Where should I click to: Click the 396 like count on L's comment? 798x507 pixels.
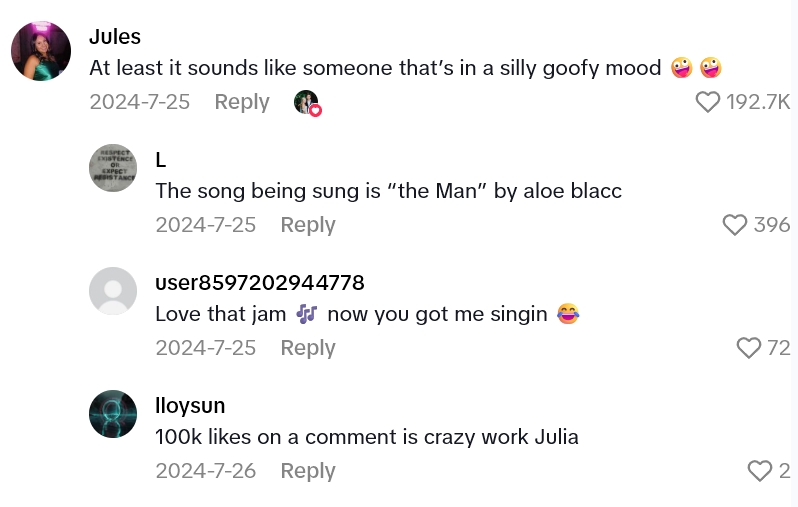click(772, 225)
